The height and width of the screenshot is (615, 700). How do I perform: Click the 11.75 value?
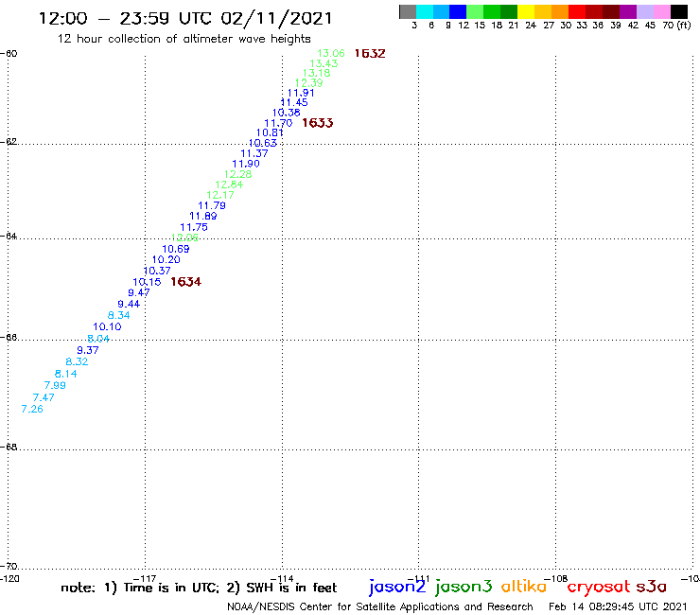pos(194,227)
